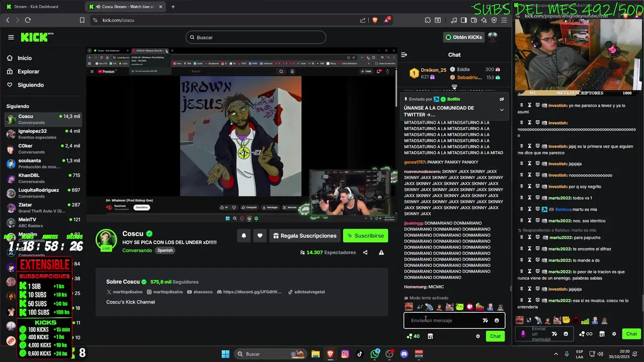Click Regala Suscripciones button
Image resolution: width=644 pixels, height=362 pixels.
pos(304,236)
